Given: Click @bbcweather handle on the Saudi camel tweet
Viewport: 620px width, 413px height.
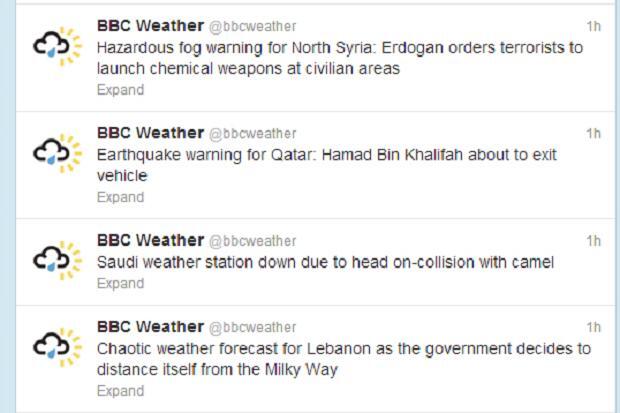Looking at the screenshot, I should pos(252,241).
